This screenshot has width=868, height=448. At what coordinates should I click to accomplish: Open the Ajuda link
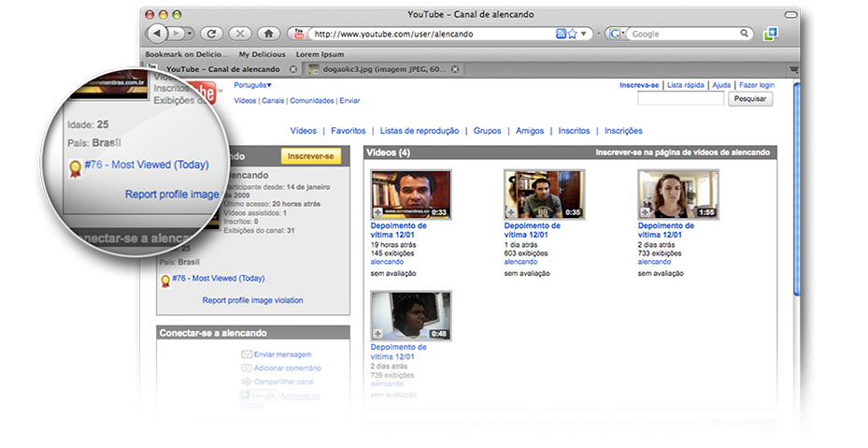point(722,85)
